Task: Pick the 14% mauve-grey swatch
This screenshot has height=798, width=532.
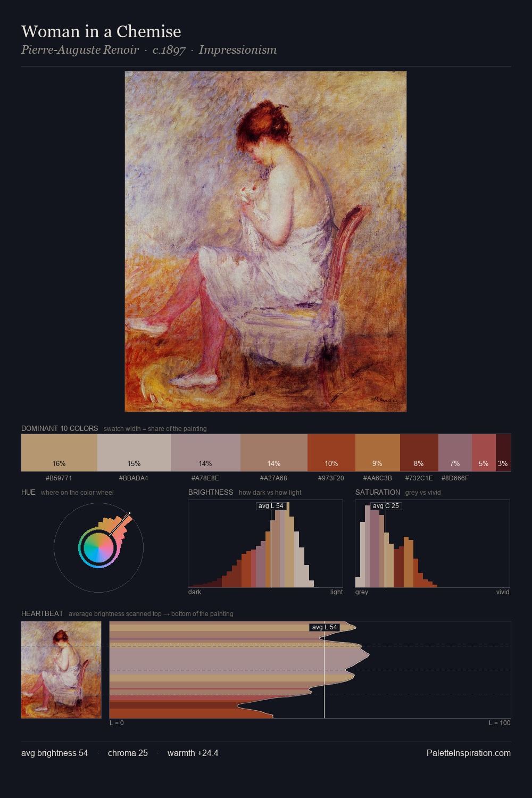Action: [205, 453]
